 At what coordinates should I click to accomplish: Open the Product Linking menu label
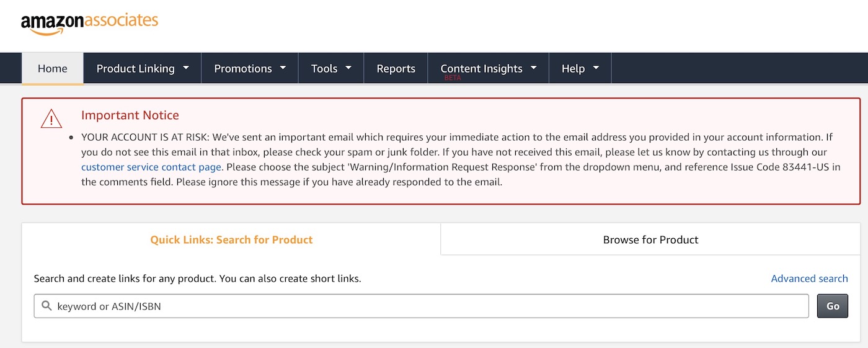coord(135,68)
